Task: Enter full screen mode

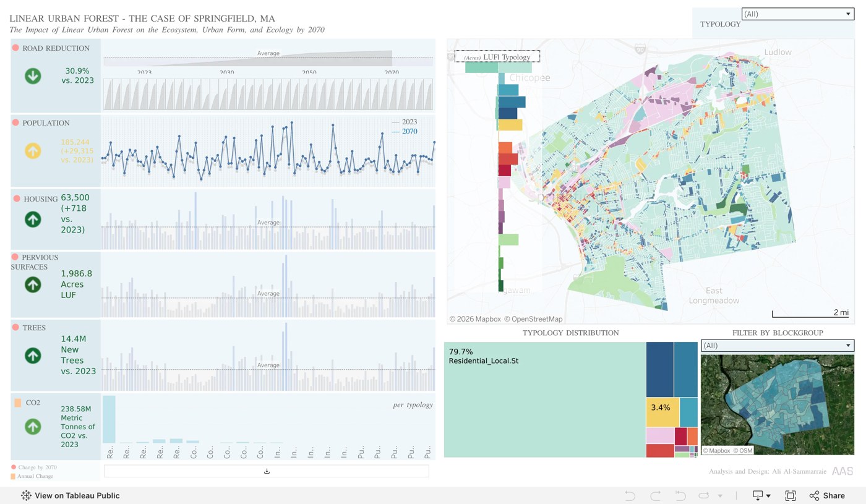Action: [x=790, y=495]
